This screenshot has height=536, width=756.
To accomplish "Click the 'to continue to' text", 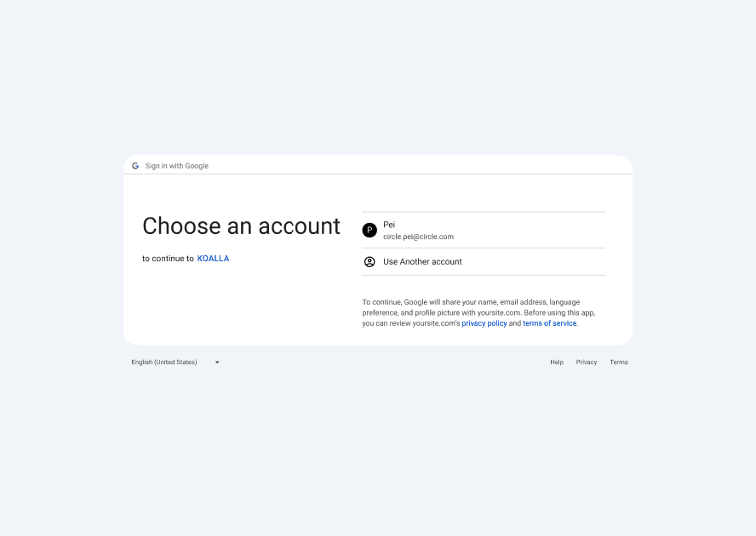I will (168, 259).
